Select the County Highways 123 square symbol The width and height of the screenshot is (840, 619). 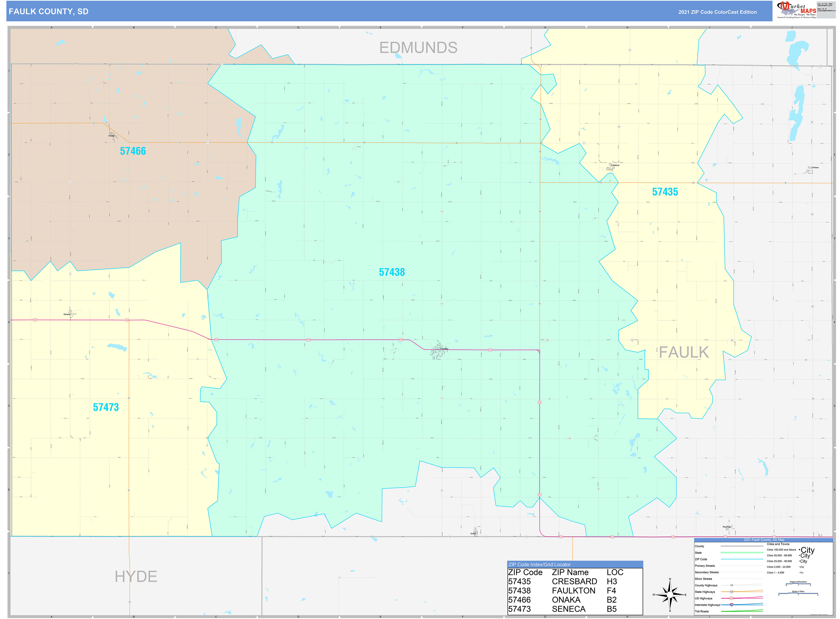pyautogui.click(x=732, y=585)
